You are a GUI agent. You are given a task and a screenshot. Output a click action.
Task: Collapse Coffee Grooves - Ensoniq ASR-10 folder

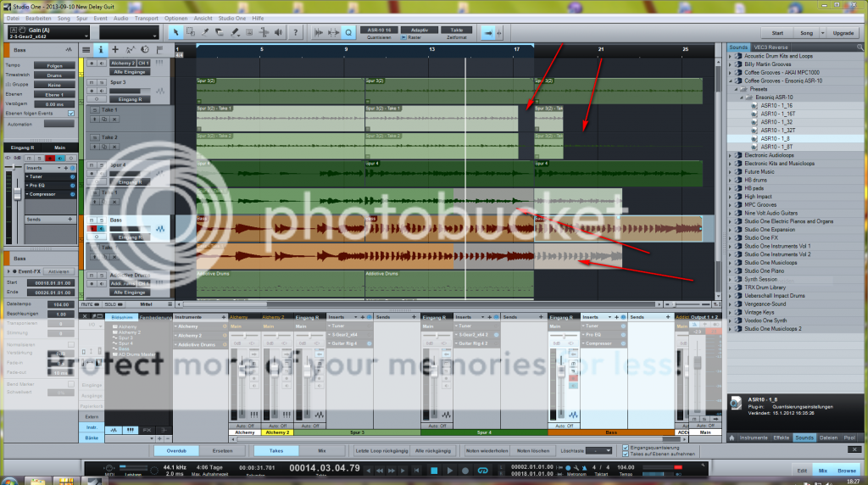pos(730,81)
